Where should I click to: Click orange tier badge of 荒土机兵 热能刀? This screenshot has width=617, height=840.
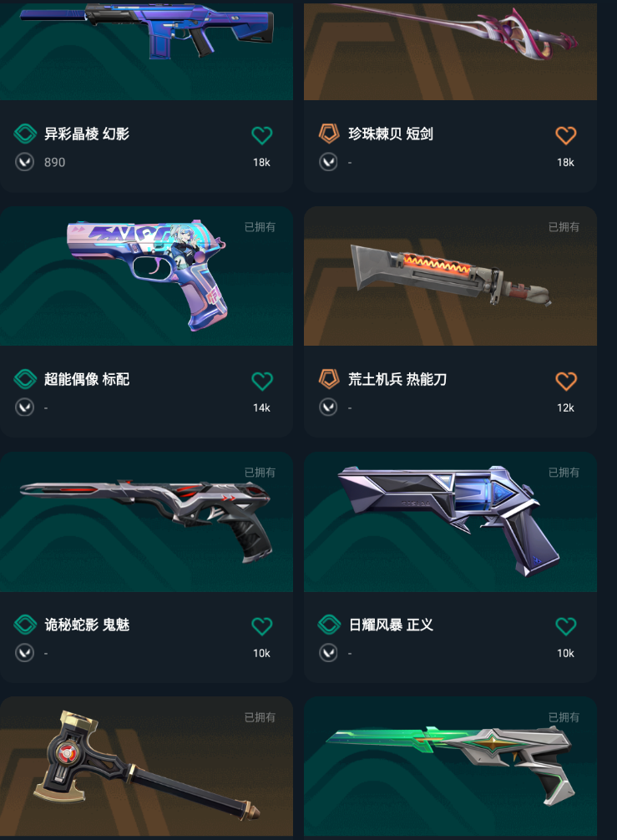click(329, 379)
